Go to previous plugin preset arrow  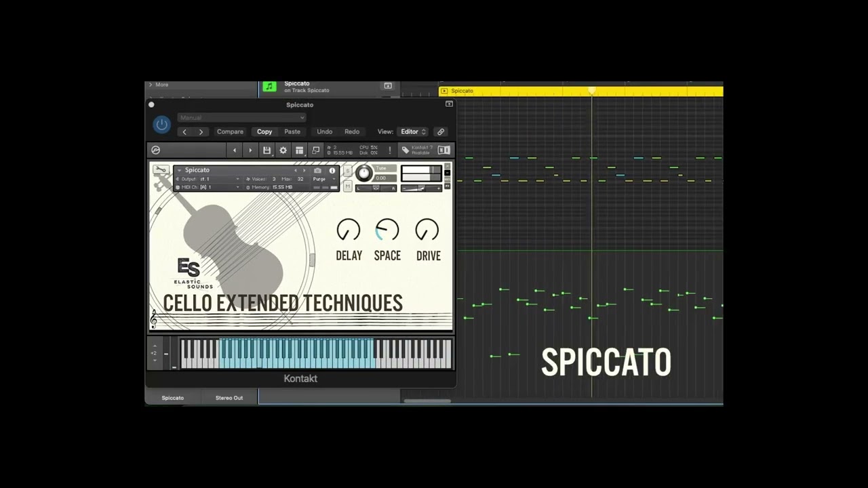click(x=184, y=132)
